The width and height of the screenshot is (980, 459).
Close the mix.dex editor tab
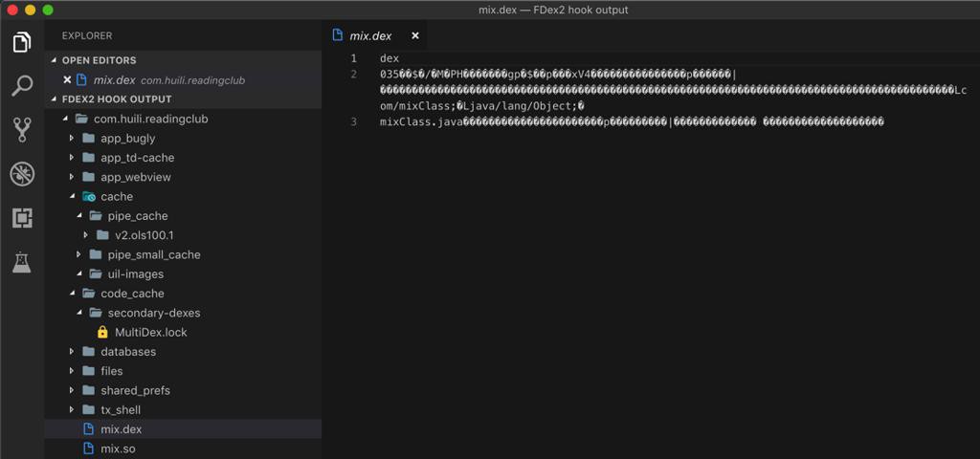pos(414,35)
